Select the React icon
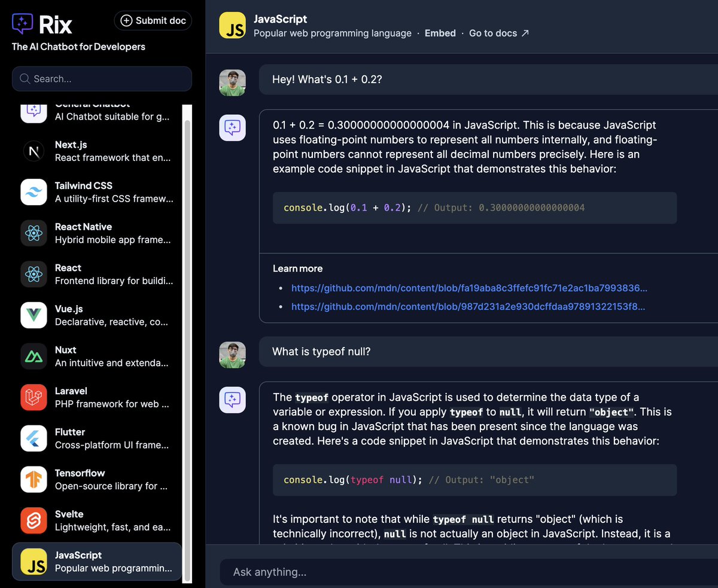The height and width of the screenshot is (588, 718). pyautogui.click(x=34, y=275)
